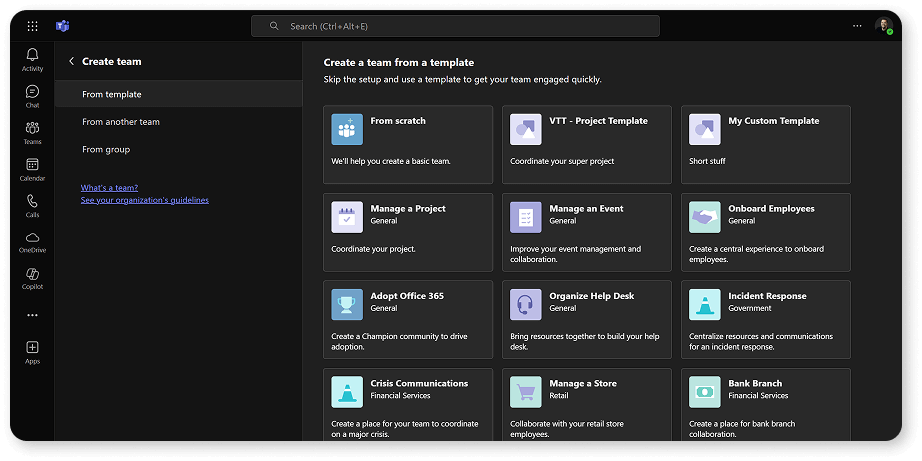The width and height of the screenshot is (922, 461).
Task: Click the Bank Branch money icon
Action: tap(704, 392)
